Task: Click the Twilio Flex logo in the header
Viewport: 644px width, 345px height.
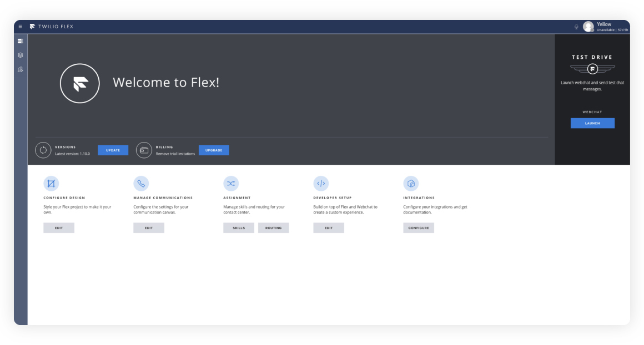Action: click(32, 26)
